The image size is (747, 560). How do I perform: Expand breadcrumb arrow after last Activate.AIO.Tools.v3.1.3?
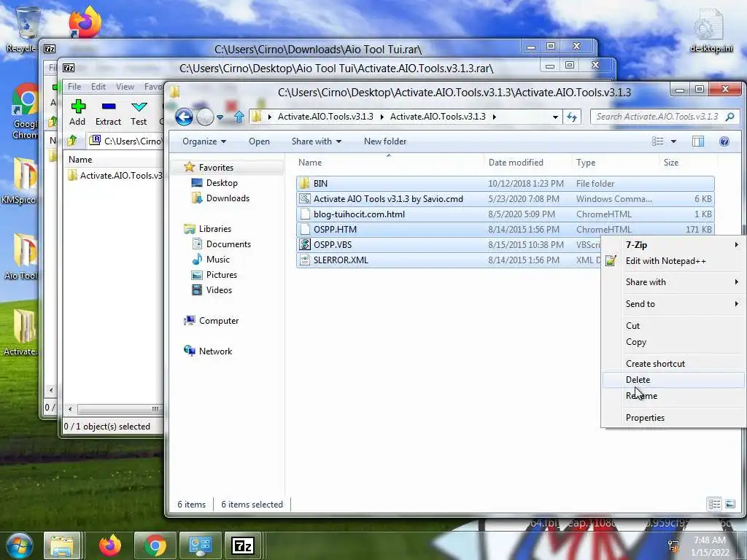pos(495,117)
